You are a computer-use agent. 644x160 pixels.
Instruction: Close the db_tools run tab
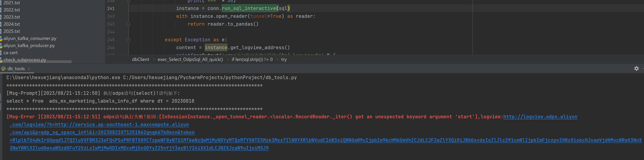pyautogui.click(x=29, y=69)
